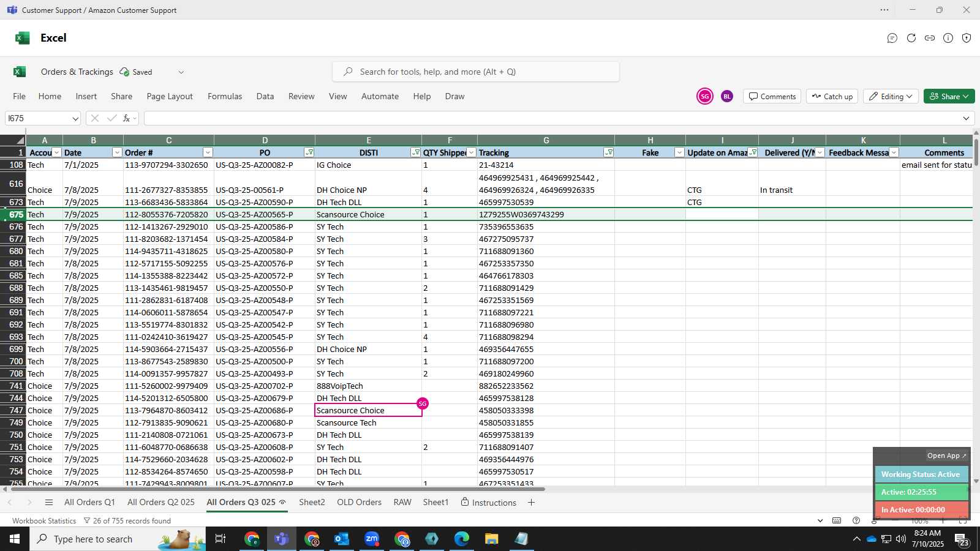Screen dimensions: 980x551
Task: Click the Catch up button
Action: (x=832, y=96)
